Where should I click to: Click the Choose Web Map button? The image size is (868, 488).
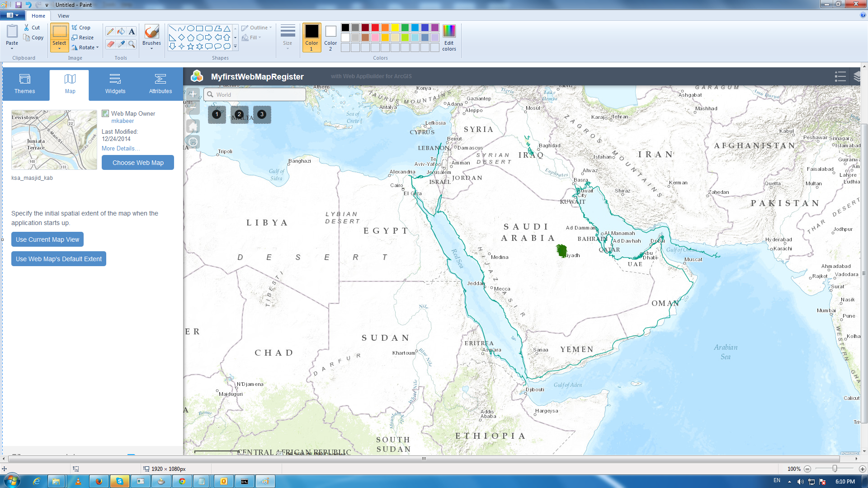coord(138,163)
